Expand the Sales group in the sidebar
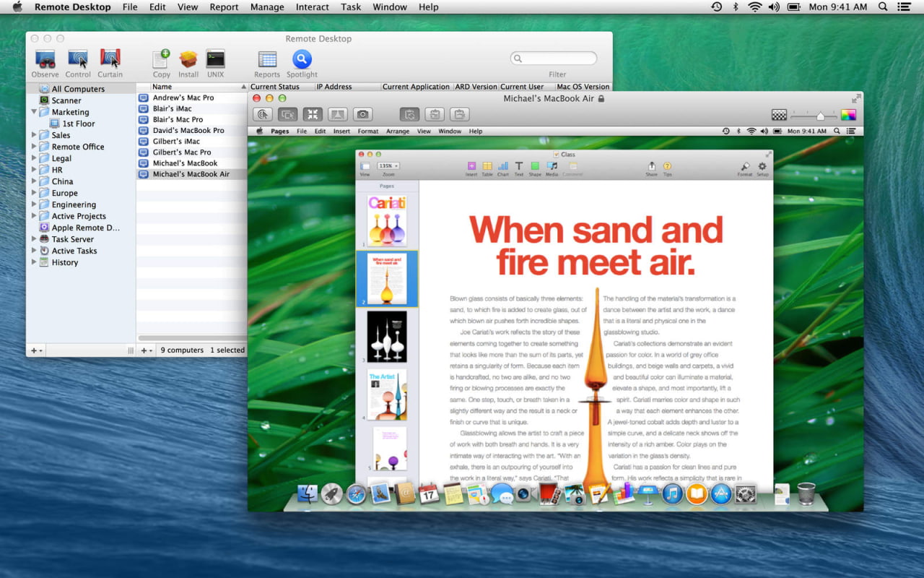This screenshot has height=578, width=924. pos(34,135)
